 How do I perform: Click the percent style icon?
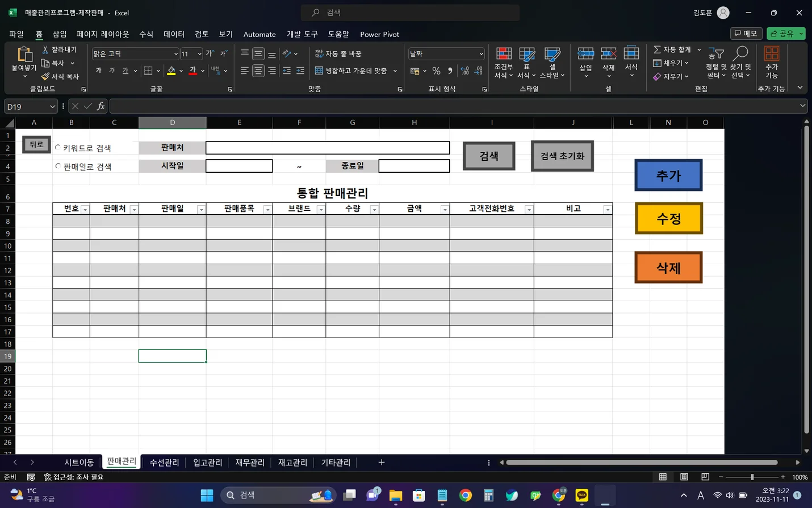pyautogui.click(x=436, y=71)
